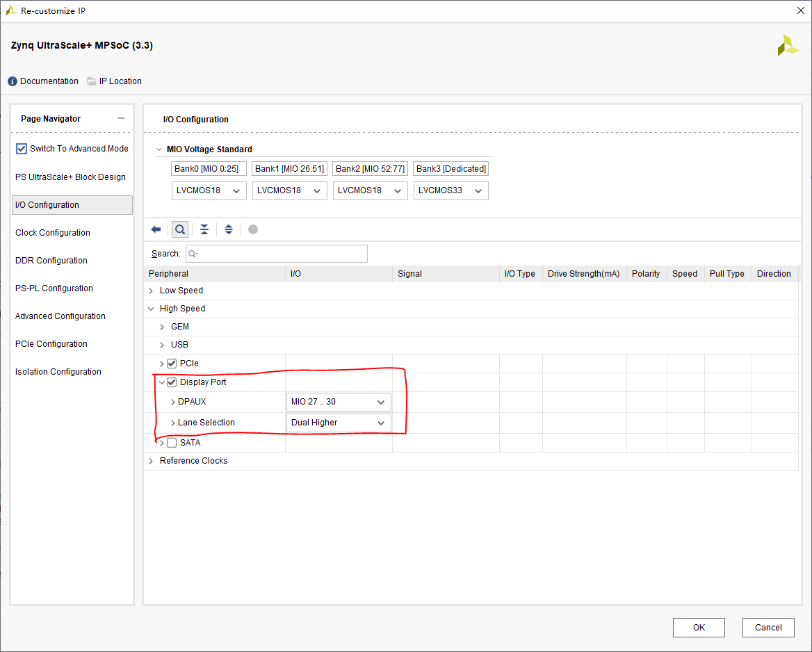Open Bank3 LVCMOS33 voltage dropdown

point(450,190)
